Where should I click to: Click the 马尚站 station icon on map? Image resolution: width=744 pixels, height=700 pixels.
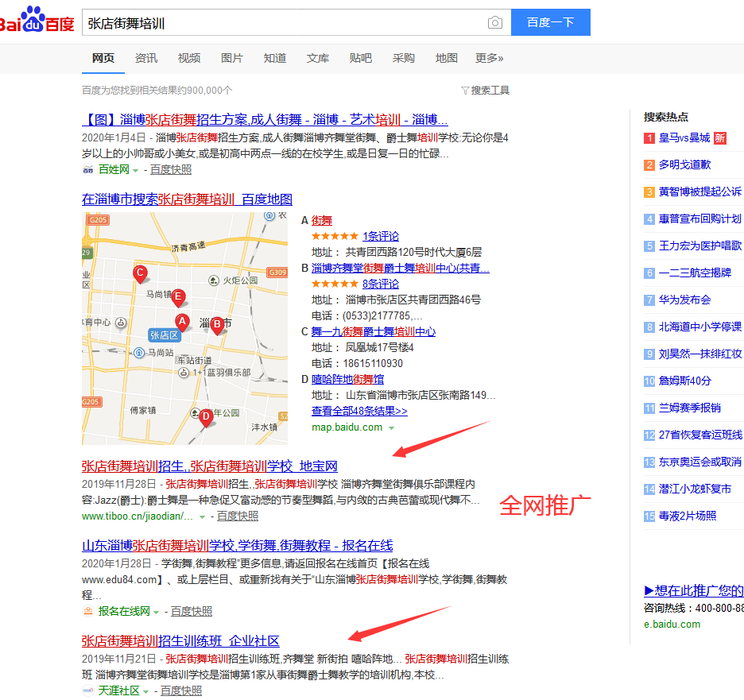pos(139,352)
